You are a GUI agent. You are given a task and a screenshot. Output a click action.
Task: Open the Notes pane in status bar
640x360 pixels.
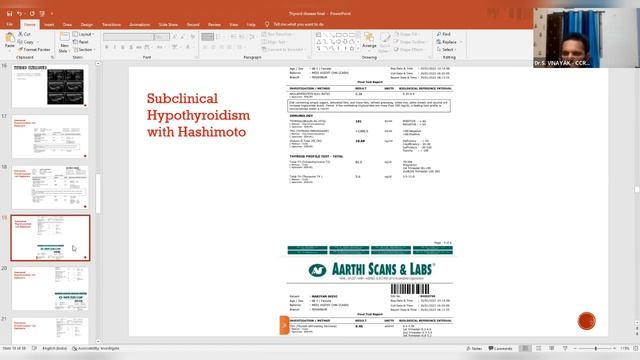474,349
